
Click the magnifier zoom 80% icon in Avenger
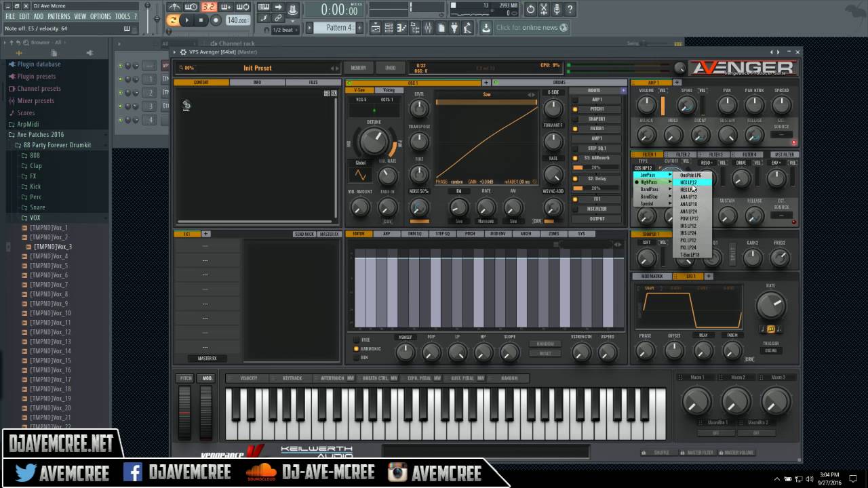(x=181, y=68)
